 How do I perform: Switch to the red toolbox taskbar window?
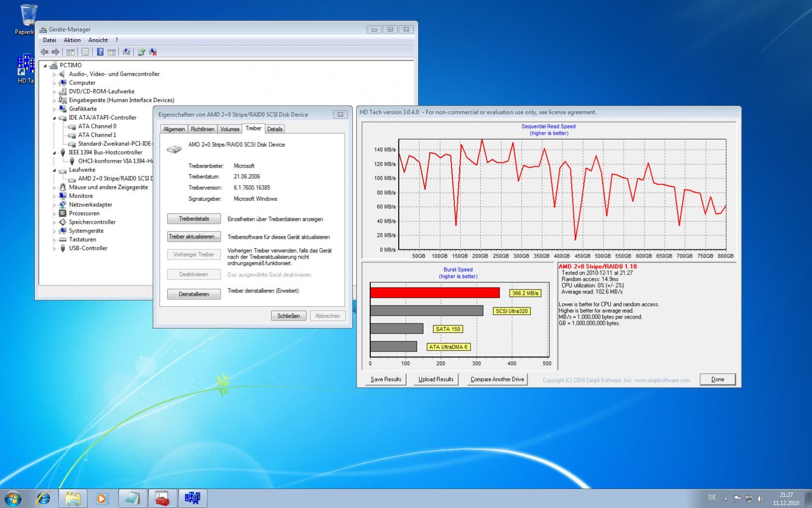162,498
